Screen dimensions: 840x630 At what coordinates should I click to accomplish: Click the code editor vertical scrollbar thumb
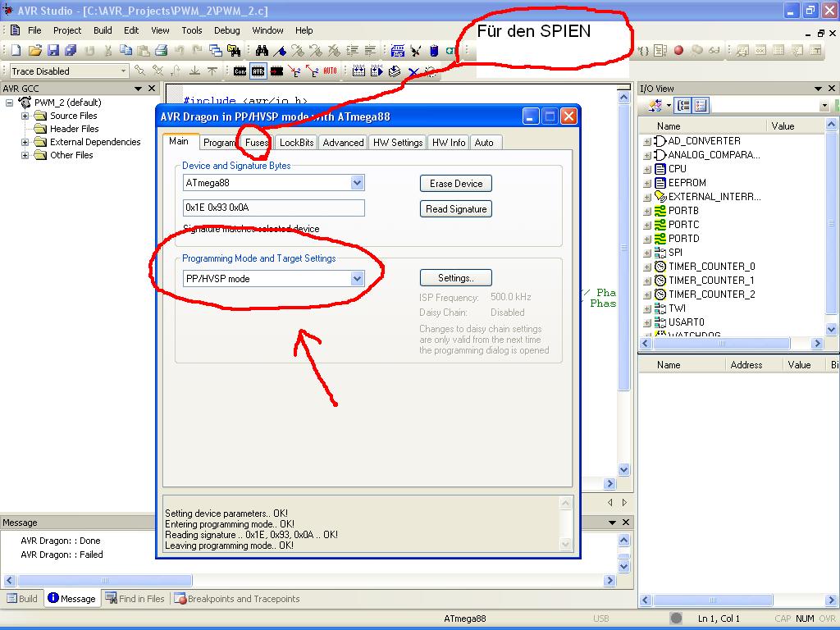pyautogui.click(x=623, y=247)
